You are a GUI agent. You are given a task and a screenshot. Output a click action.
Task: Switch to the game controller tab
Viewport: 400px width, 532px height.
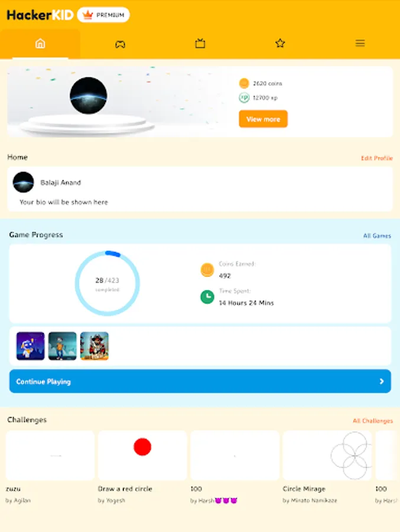coord(120,44)
